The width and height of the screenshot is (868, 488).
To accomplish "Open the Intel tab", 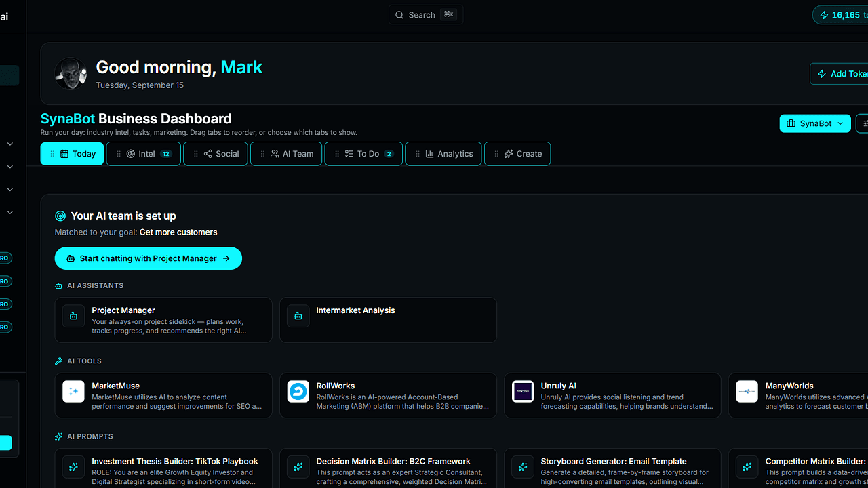I will pos(144,154).
